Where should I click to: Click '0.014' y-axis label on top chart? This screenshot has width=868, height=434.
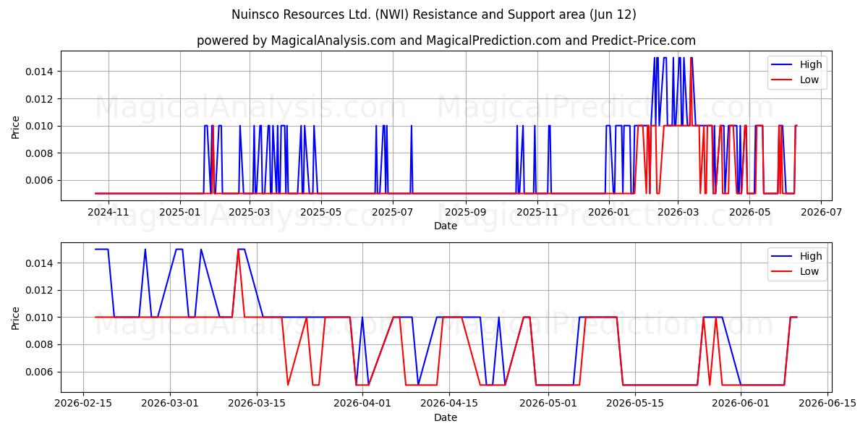click(41, 71)
